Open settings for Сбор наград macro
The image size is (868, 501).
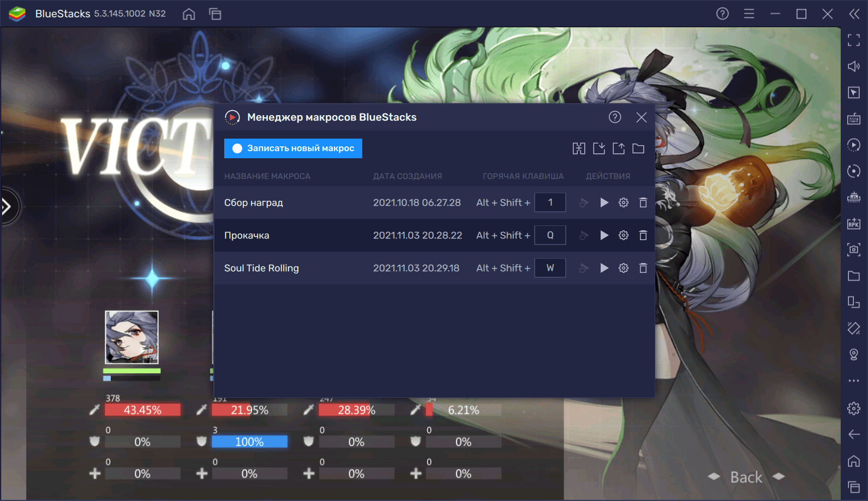click(x=624, y=202)
